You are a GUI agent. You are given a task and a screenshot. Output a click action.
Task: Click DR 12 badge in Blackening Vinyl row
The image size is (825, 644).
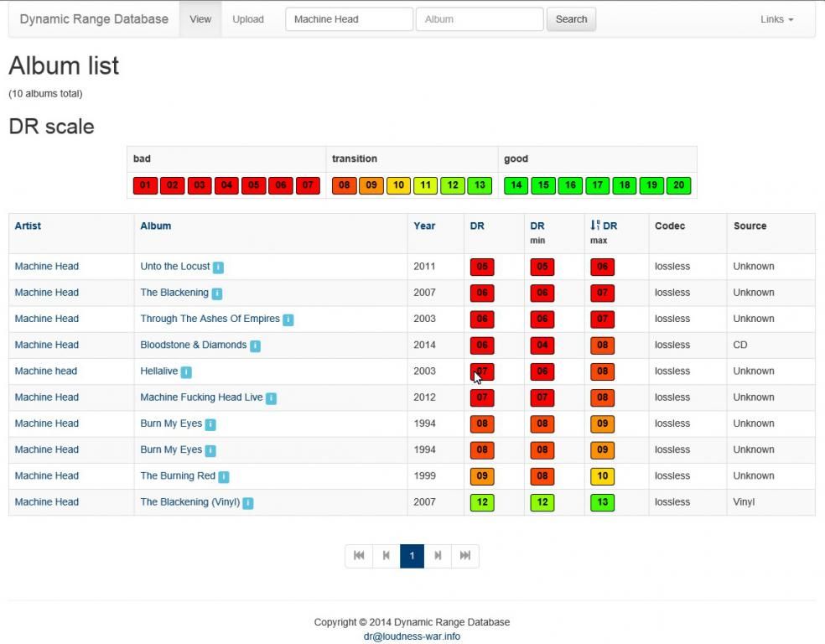pos(482,502)
